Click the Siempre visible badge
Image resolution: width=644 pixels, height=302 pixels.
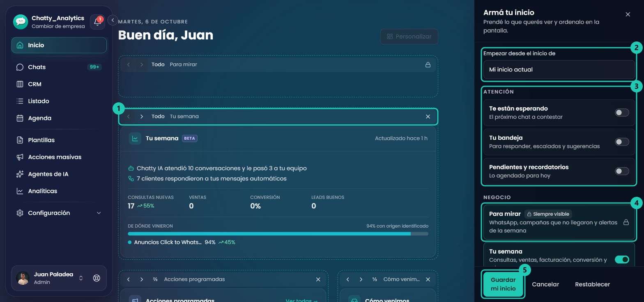(548, 214)
